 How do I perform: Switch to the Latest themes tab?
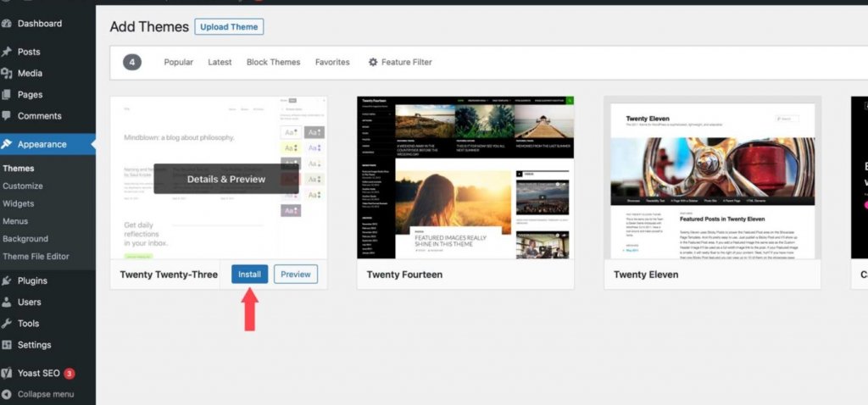pyautogui.click(x=220, y=62)
